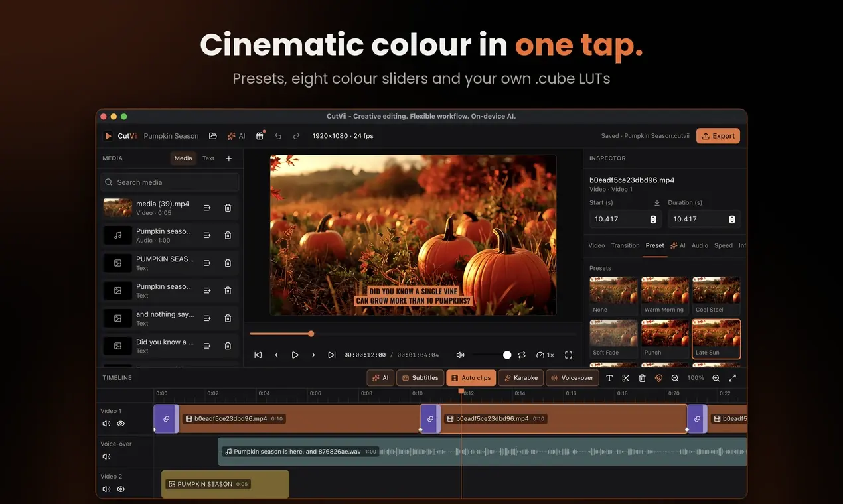Step forward one frame
The width and height of the screenshot is (843, 504).
313,355
